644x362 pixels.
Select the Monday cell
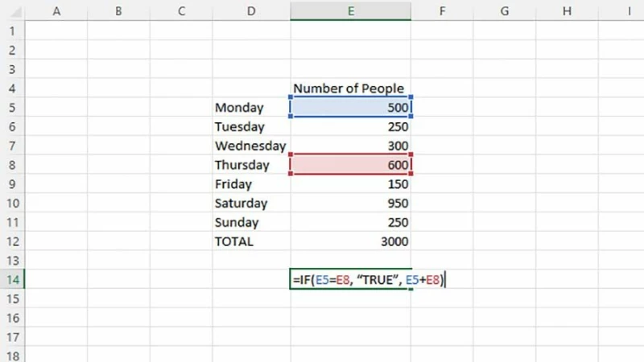pos(251,107)
